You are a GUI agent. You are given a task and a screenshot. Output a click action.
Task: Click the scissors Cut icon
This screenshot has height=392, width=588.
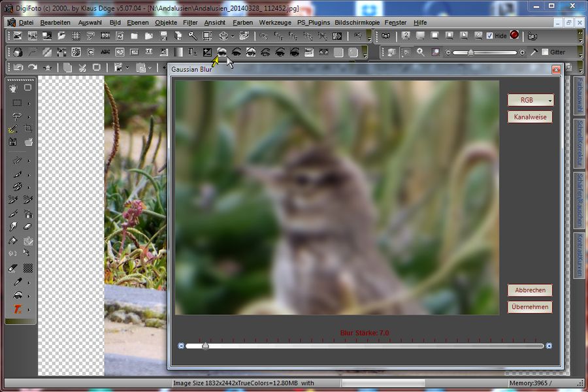click(x=82, y=67)
